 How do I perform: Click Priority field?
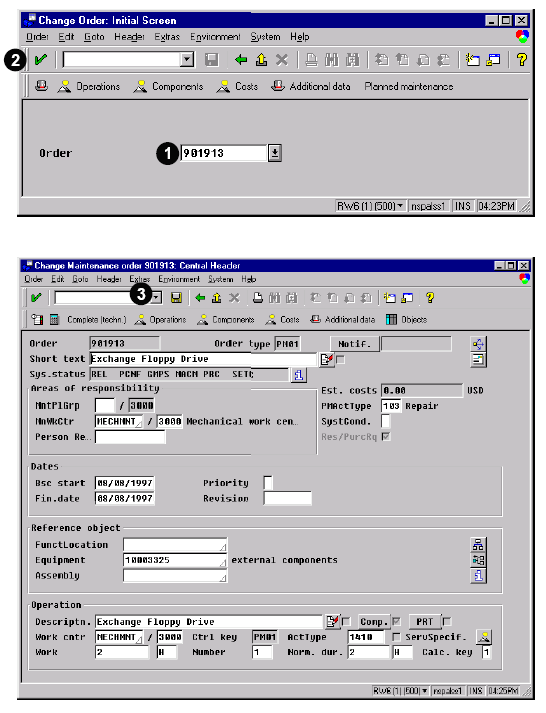tap(268, 482)
